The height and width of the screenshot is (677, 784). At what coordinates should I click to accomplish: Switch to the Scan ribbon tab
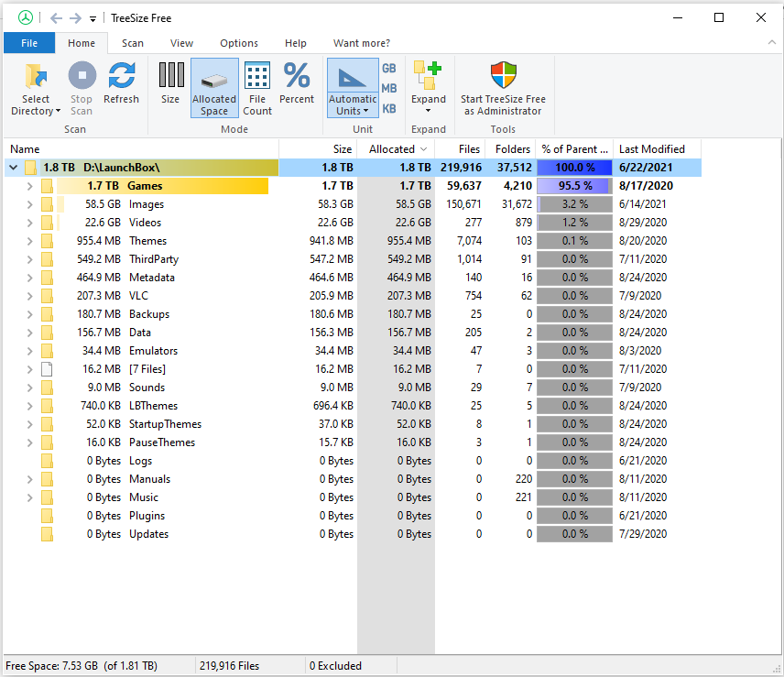[133, 43]
